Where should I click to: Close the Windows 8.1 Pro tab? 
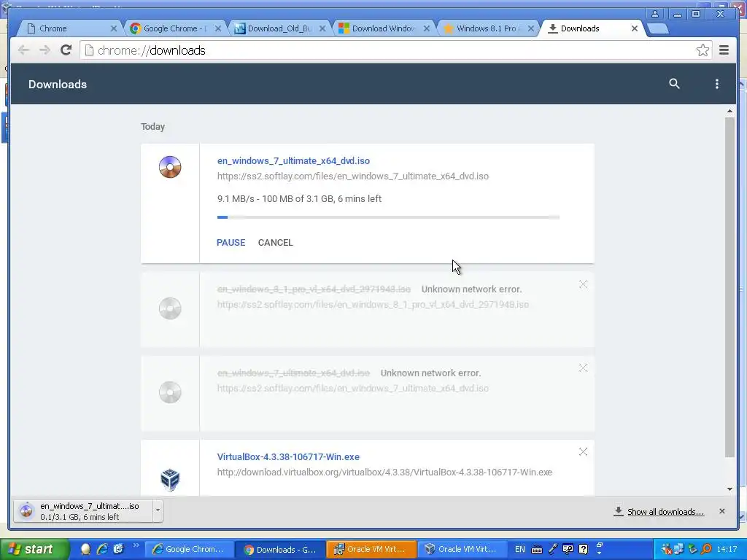[531, 28]
